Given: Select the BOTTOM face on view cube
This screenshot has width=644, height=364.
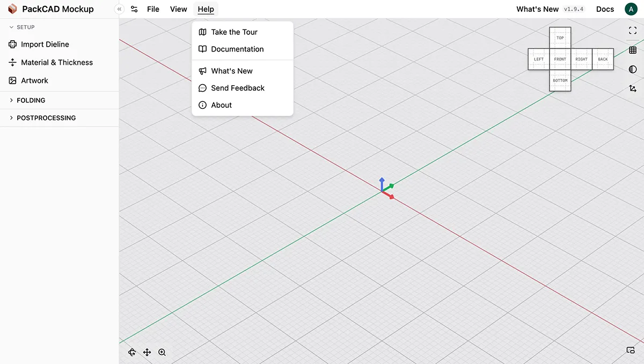Looking at the screenshot, I should (x=560, y=80).
